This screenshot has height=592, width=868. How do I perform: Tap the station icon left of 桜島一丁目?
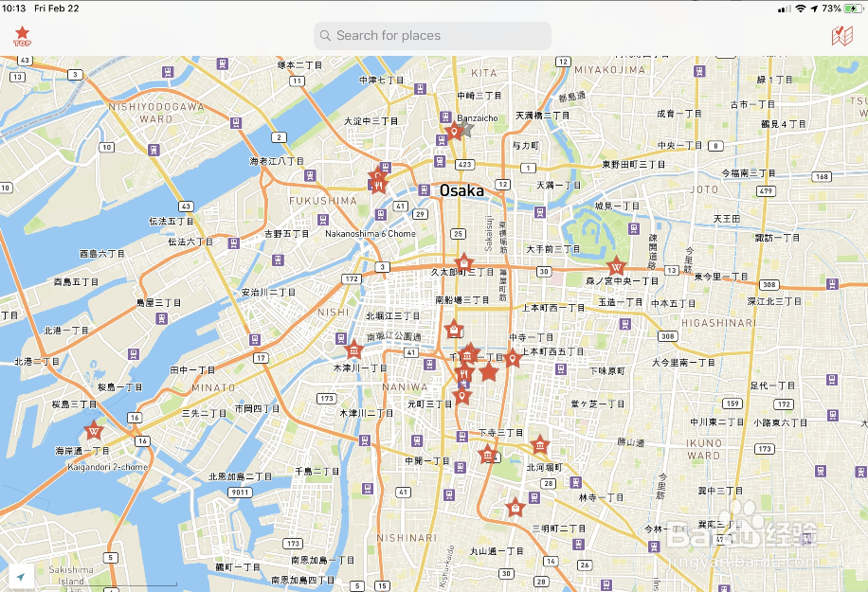click(x=134, y=354)
